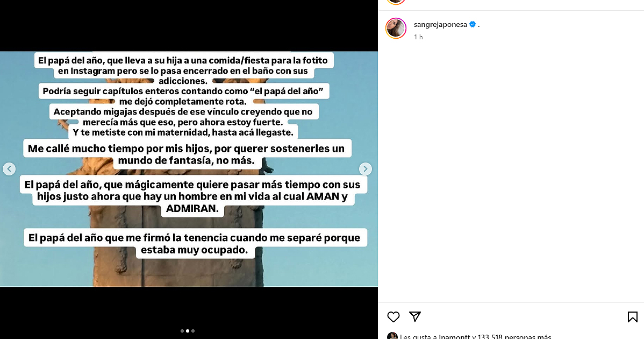Click the 'Me callé mucho tiempo' text block

[187, 154]
